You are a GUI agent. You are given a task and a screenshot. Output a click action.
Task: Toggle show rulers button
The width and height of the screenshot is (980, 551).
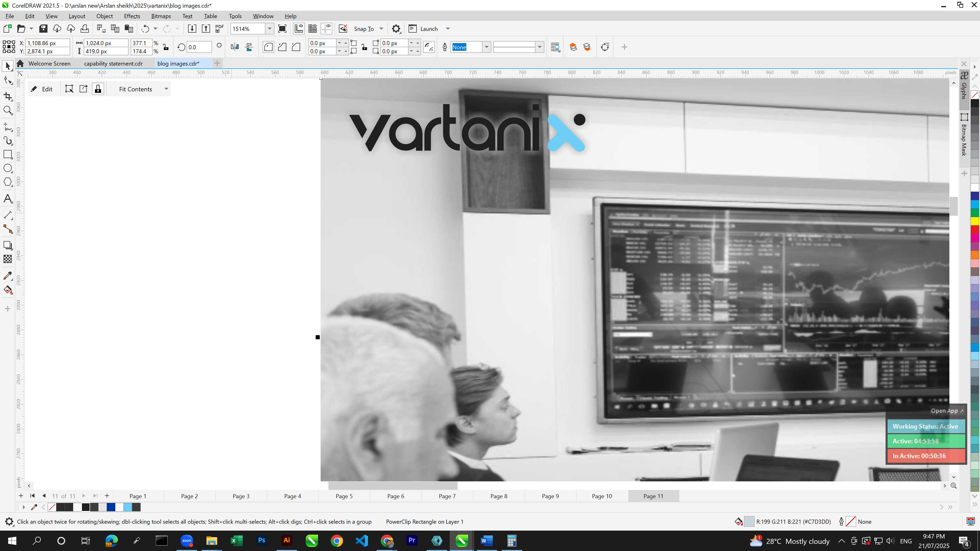point(299,29)
